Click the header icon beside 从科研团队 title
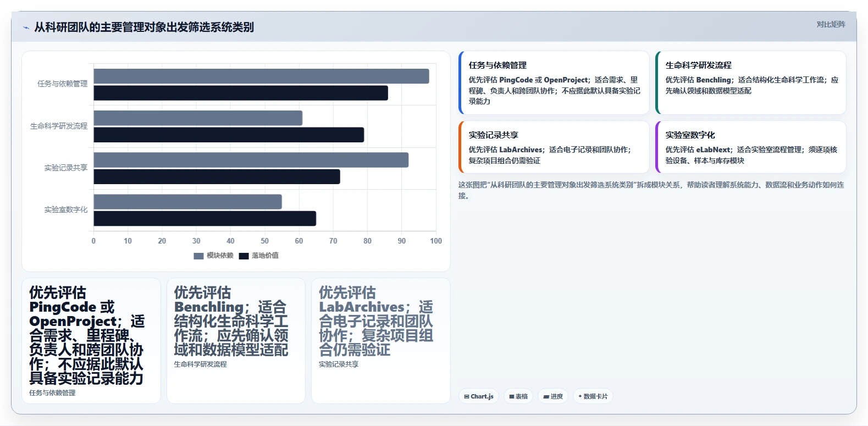 coord(26,27)
